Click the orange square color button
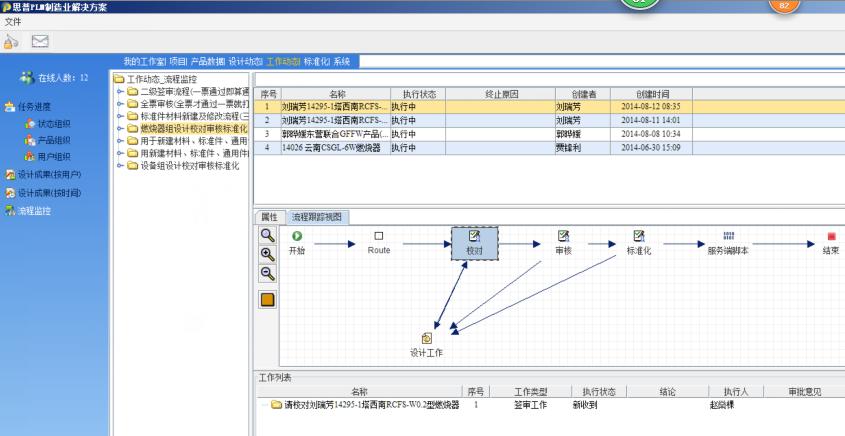 [268, 300]
